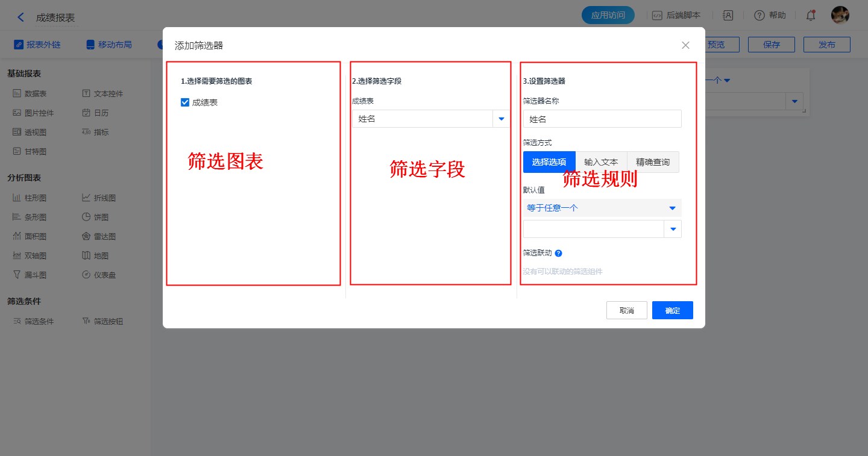
Task: Switch filter method to 输入文本
Action: (601, 162)
